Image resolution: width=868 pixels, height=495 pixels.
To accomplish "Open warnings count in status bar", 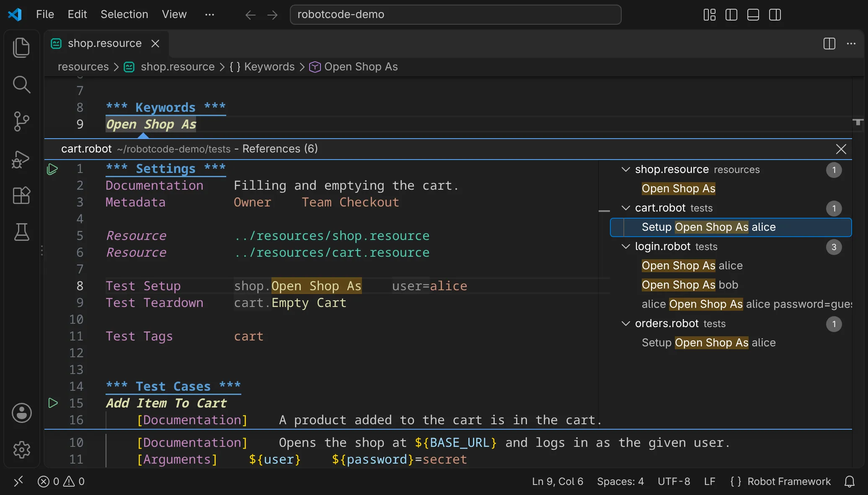I will [74, 482].
